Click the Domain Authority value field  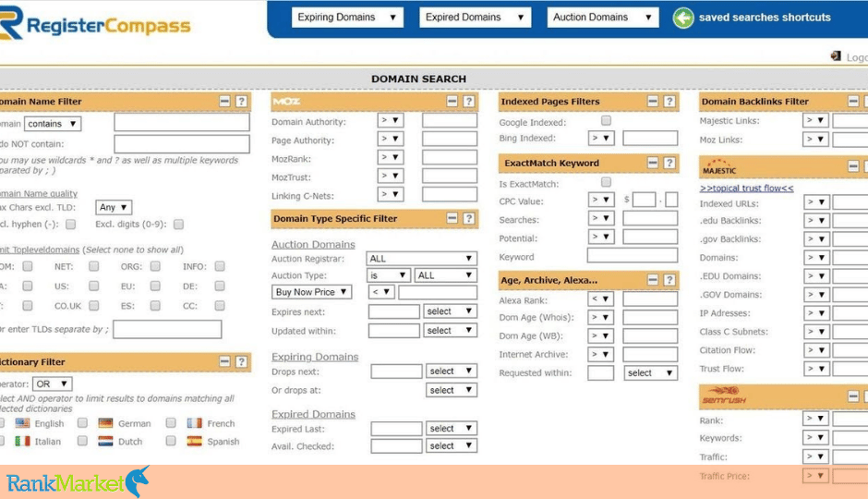click(450, 120)
